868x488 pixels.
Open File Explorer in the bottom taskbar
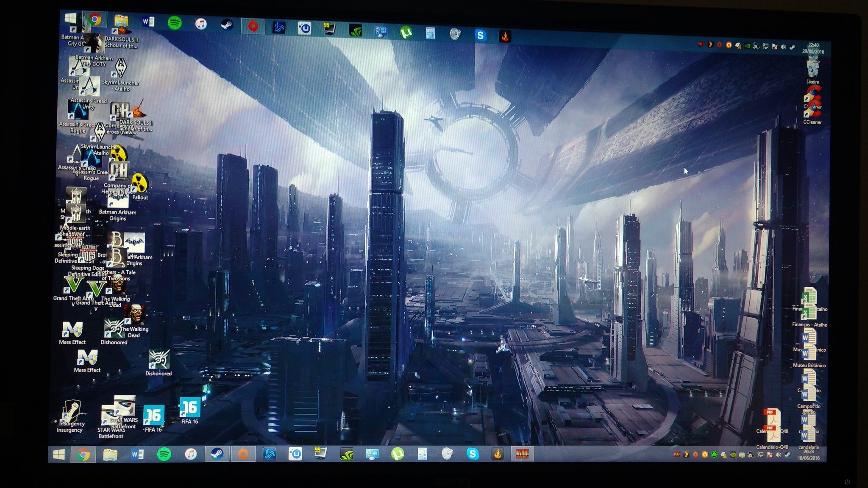[x=110, y=455]
